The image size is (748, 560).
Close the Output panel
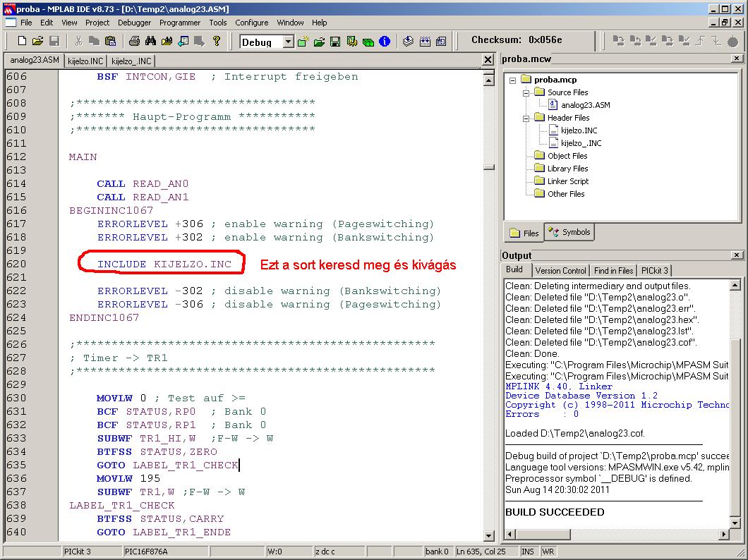point(737,255)
